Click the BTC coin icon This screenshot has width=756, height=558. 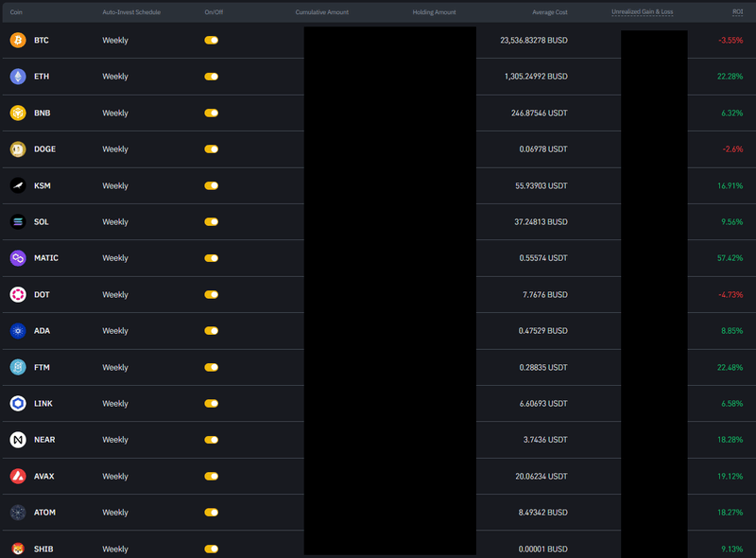tap(18, 40)
